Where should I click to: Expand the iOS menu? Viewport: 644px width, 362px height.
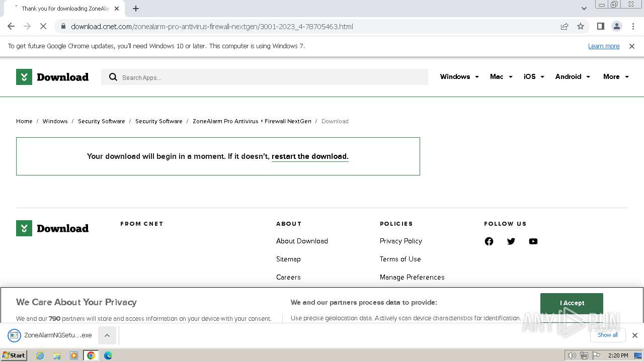coord(534,76)
